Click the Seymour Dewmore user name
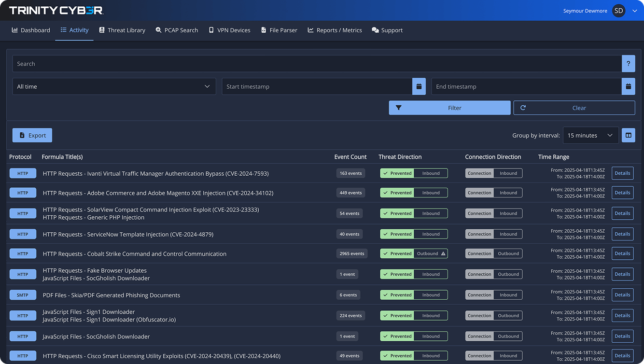The height and width of the screenshot is (364, 644). point(585,11)
